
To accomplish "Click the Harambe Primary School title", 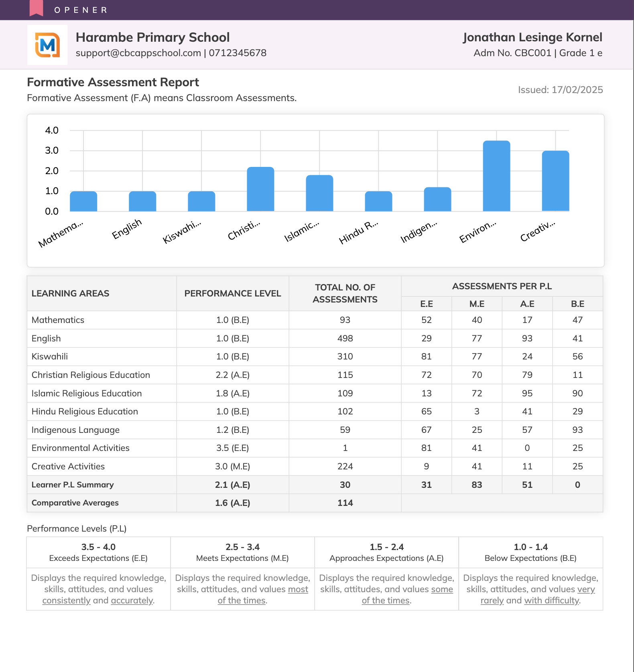I will (152, 37).
